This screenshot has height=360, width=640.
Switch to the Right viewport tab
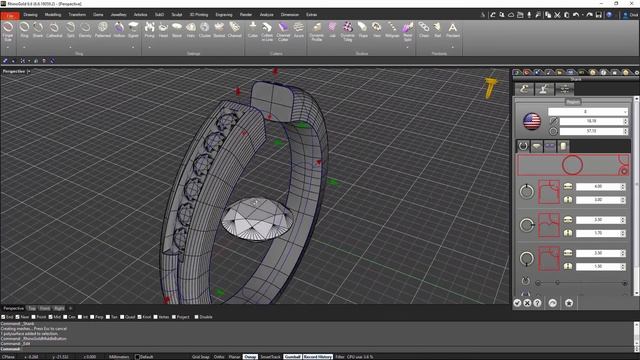[59, 308]
